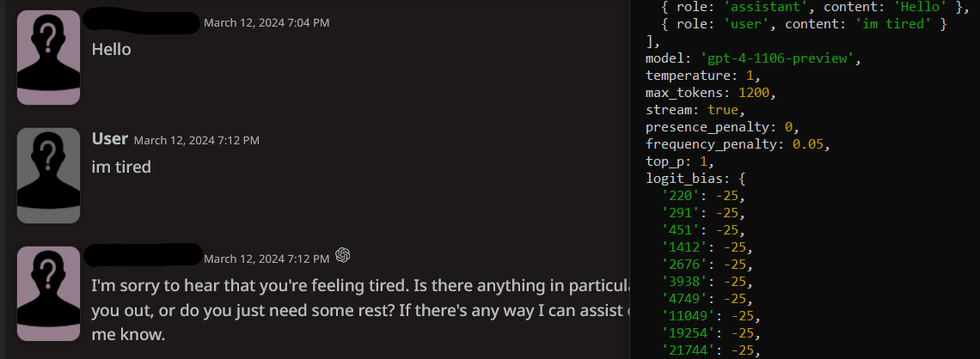Click the stream: true value

click(722, 110)
